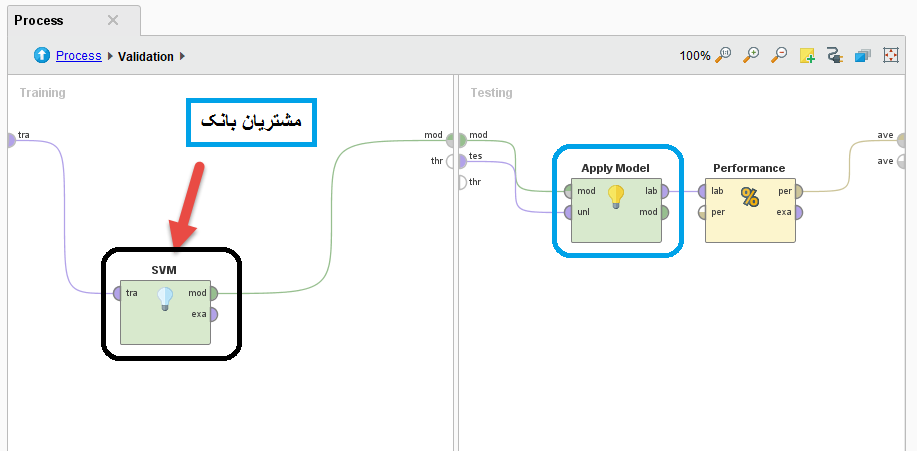Image resolution: width=917 pixels, height=451 pixels.
Task: Add a note with the yellow sticky icon
Action: pos(807,56)
